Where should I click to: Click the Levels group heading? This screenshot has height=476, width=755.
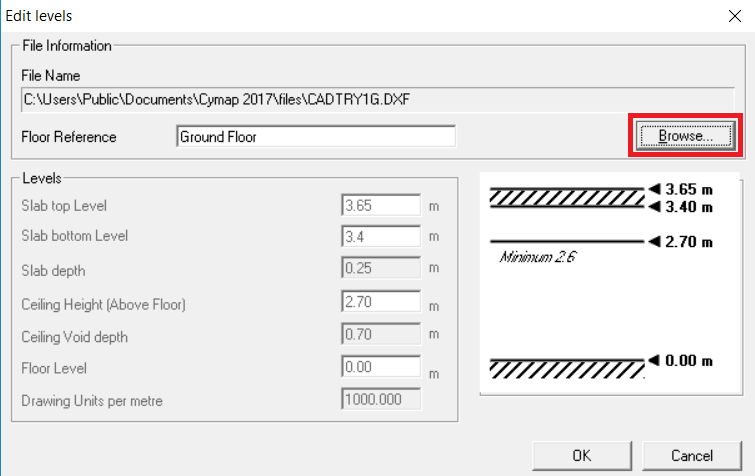pyautogui.click(x=42, y=178)
